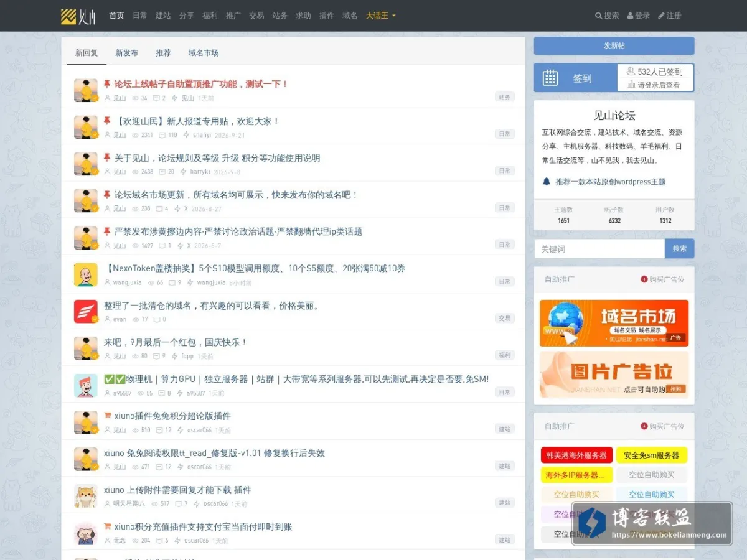Click pin icon of 新人报道专用贴 post
Screen dimensions: 747x560
(107, 121)
